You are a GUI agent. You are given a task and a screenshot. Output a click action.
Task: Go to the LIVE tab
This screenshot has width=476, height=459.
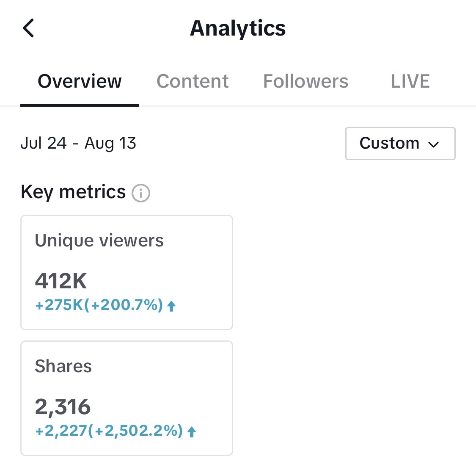410,81
